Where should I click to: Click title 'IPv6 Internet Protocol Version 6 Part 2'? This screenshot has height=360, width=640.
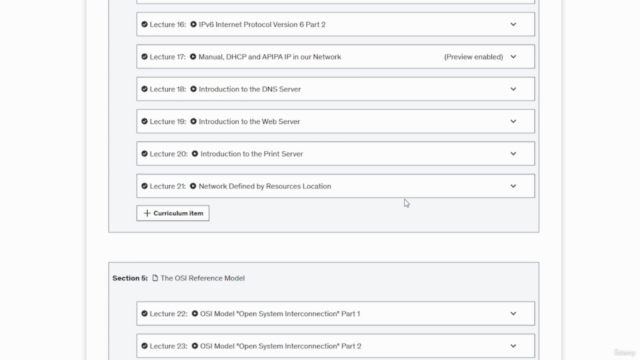(262, 24)
